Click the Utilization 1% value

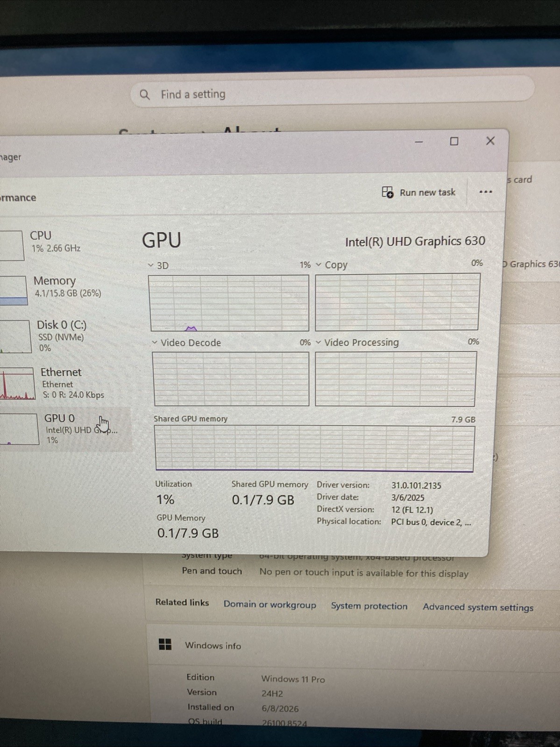[x=165, y=499]
